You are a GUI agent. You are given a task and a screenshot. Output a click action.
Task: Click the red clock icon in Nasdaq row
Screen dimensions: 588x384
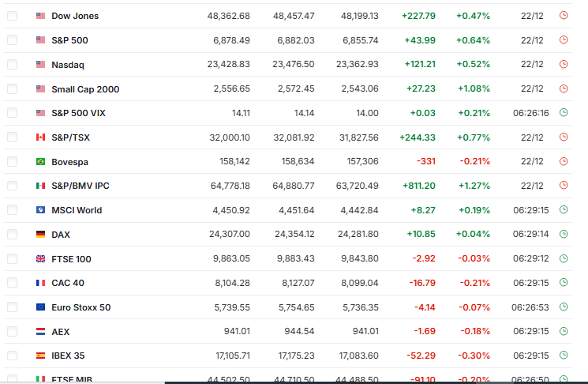point(564,64)
